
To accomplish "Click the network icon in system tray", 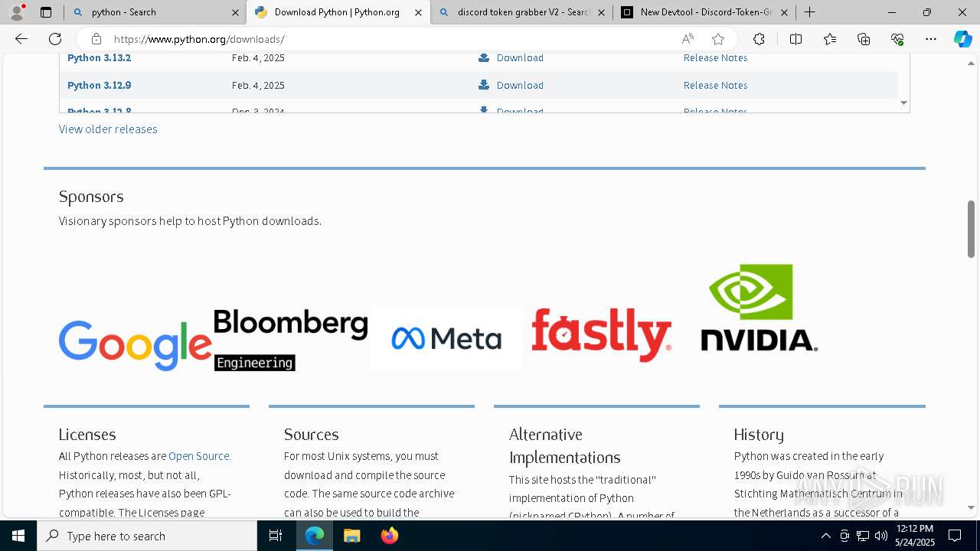I will click(863, 536).
